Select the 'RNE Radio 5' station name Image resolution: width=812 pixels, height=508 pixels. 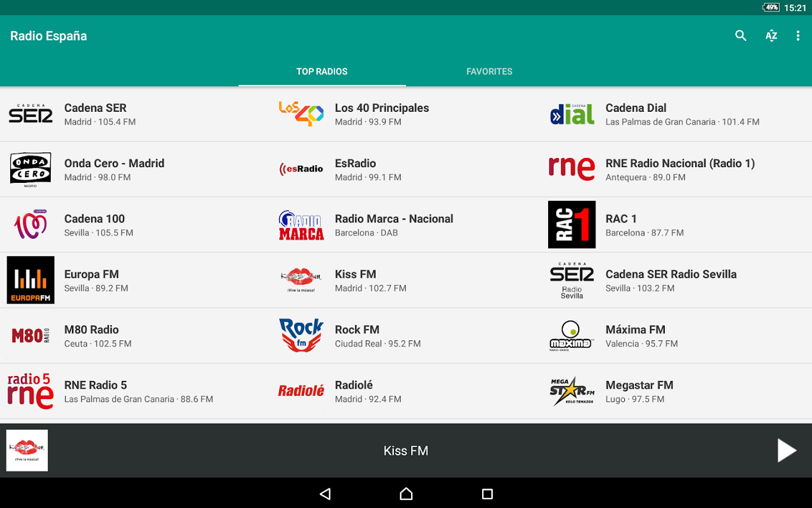(x=96, y=385)
